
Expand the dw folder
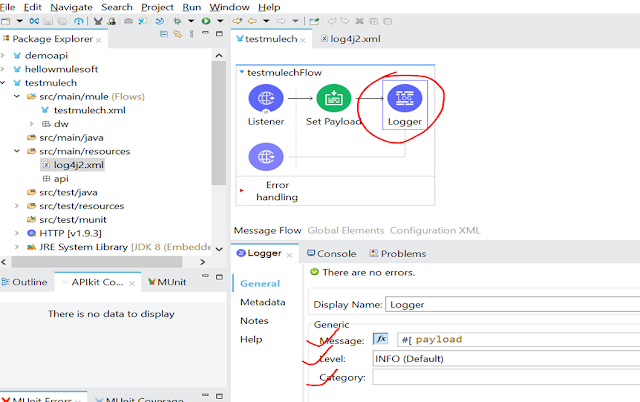tap(31, 124)
